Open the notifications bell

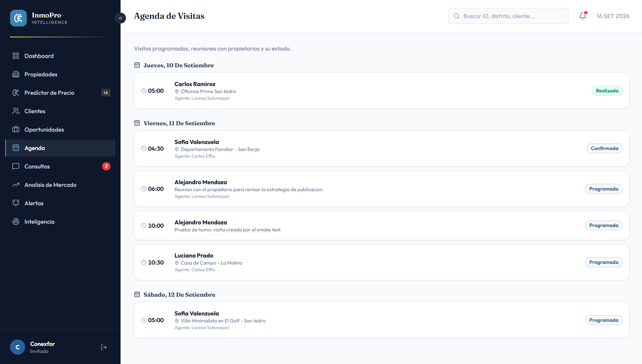point(583,16)
